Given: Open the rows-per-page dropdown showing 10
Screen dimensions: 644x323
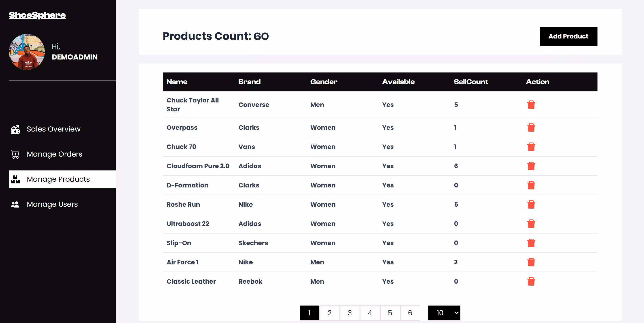Looking at the screenshot, I should pos(444,313).
